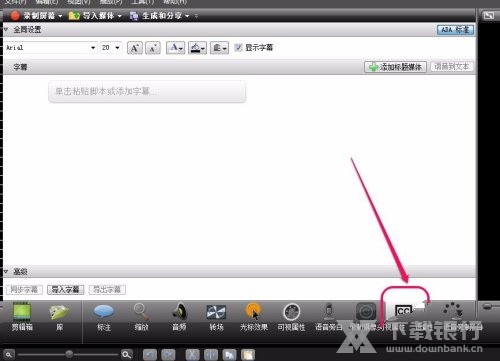Open the Library (库) tab

click(59, 317)
